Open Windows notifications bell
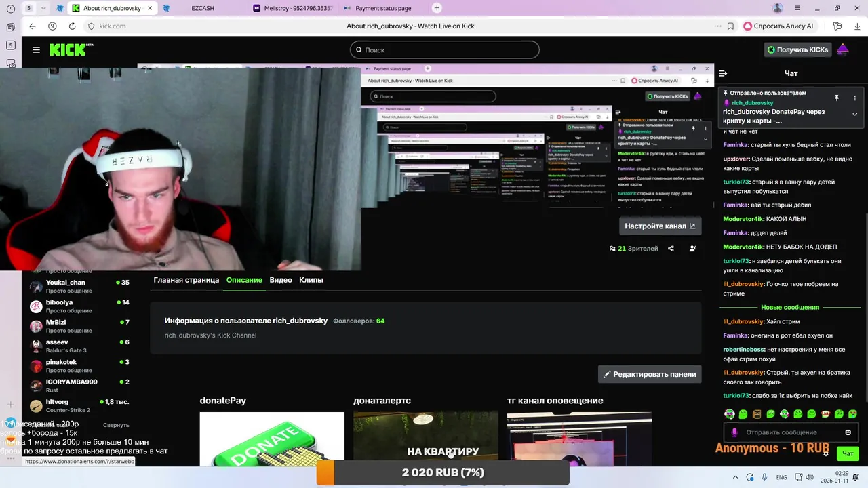868x488 pixels. click(x=856, y=477)
